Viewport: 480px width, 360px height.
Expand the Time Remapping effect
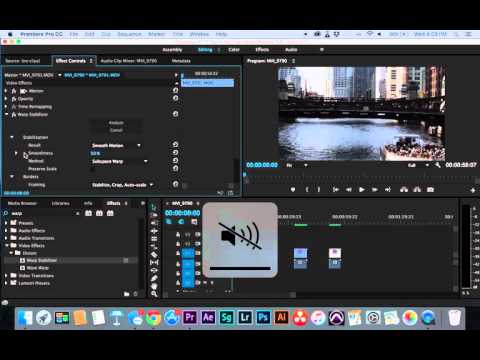pos(6,107)
